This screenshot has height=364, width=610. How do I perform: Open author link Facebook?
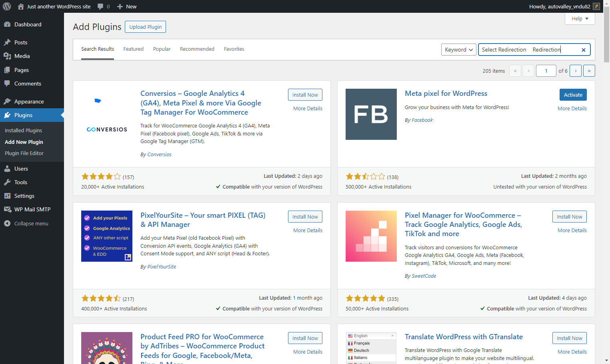click(x=422, y=120)
